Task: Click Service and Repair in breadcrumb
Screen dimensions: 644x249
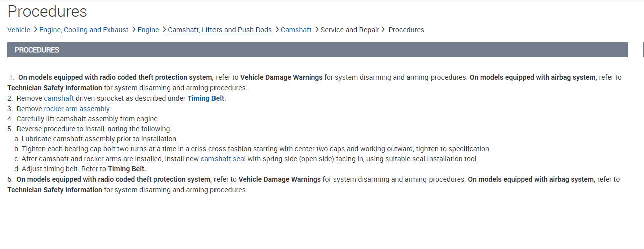Action: coord(350,30)
